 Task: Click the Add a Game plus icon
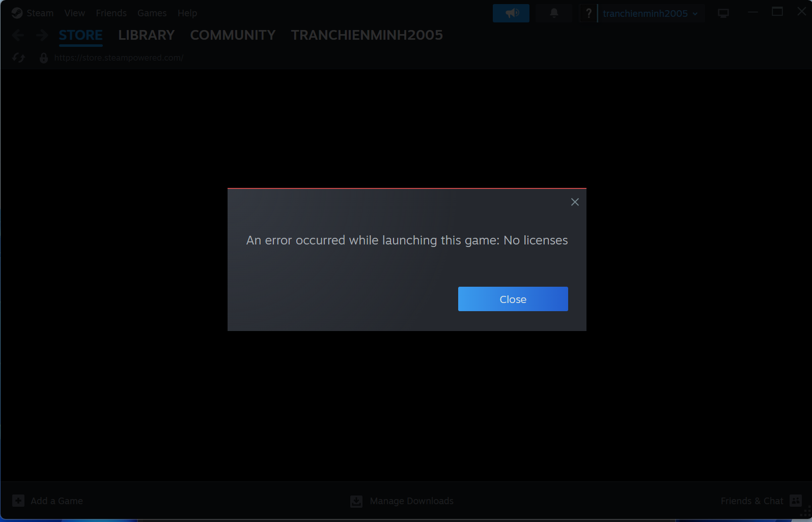point(18,501)
